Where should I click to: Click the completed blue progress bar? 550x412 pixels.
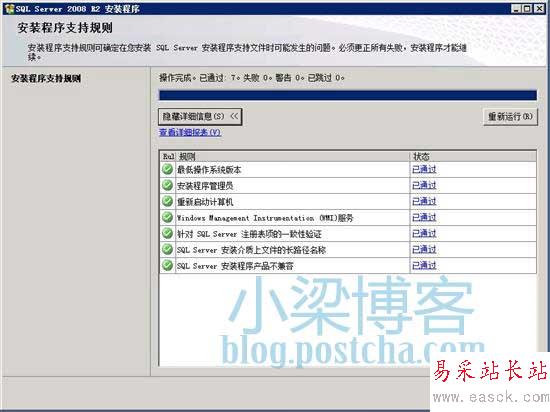[348, 95]
